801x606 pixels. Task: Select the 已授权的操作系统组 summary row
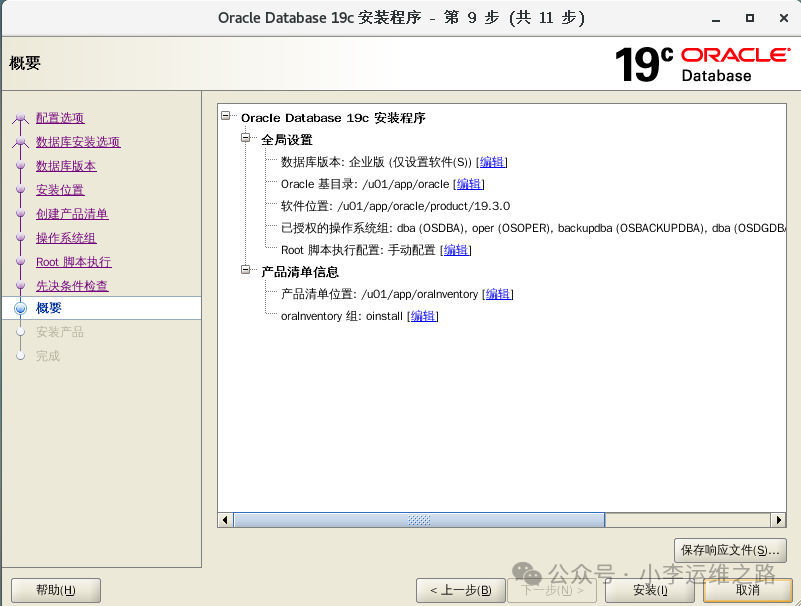click(x=533, y=228)
